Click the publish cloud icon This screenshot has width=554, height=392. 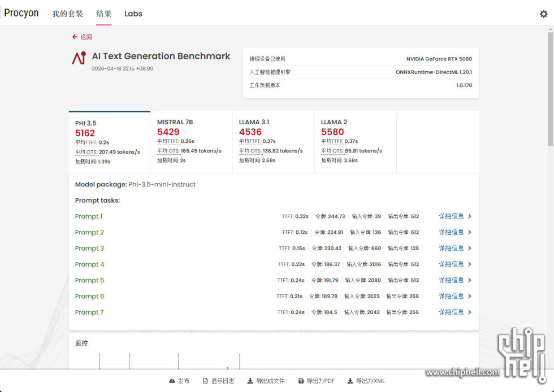[172, 381]
